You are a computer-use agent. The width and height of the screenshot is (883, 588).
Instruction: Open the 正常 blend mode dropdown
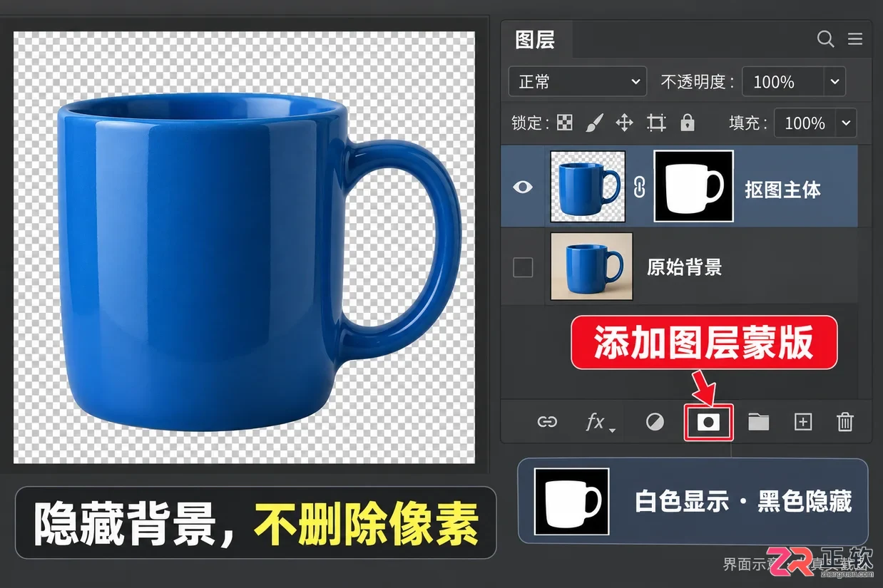tap(578, 81)
